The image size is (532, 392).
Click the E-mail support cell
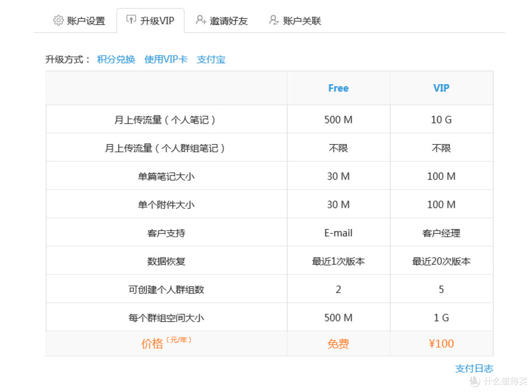[x=338, y=233]
